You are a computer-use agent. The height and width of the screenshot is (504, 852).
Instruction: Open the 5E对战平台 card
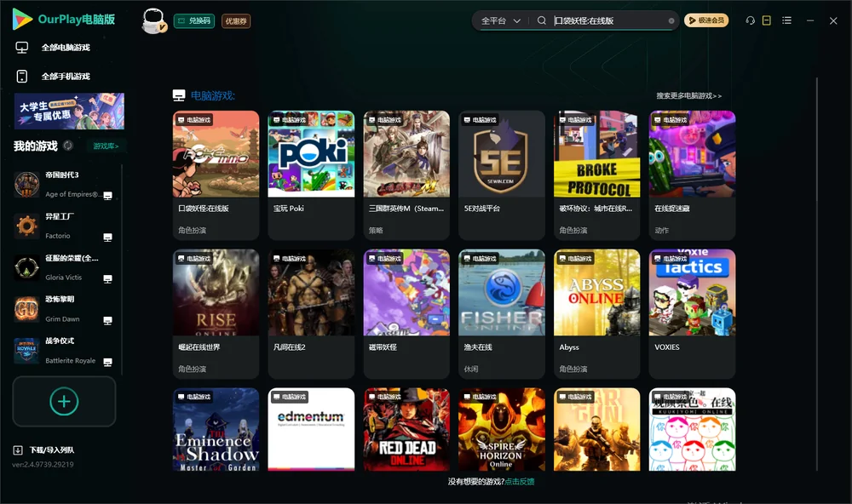point(502,175)
